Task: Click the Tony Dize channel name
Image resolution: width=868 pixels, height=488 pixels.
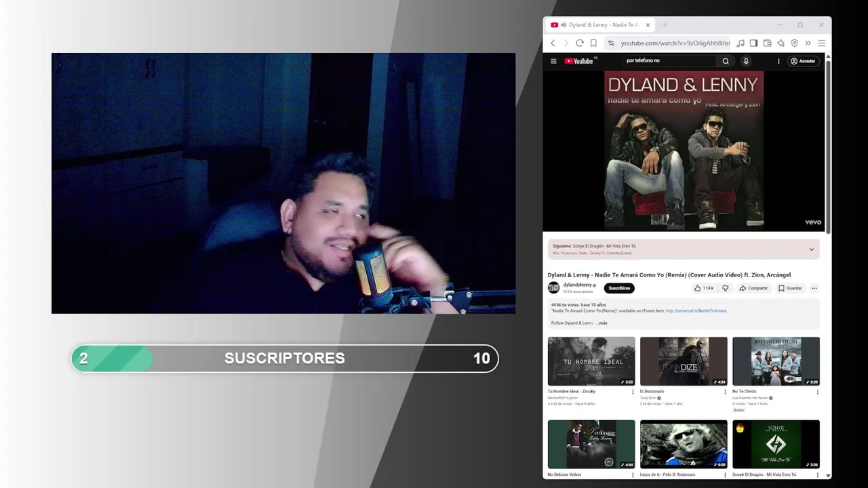Action: (649, 398)
